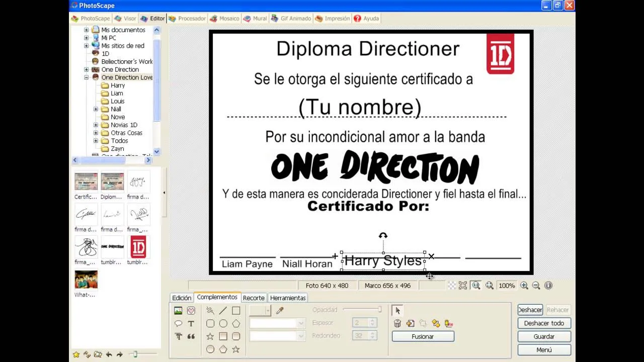Expand the Todos folder node
The height and width of the screenshot is (362, 644).
coord(96,141)
